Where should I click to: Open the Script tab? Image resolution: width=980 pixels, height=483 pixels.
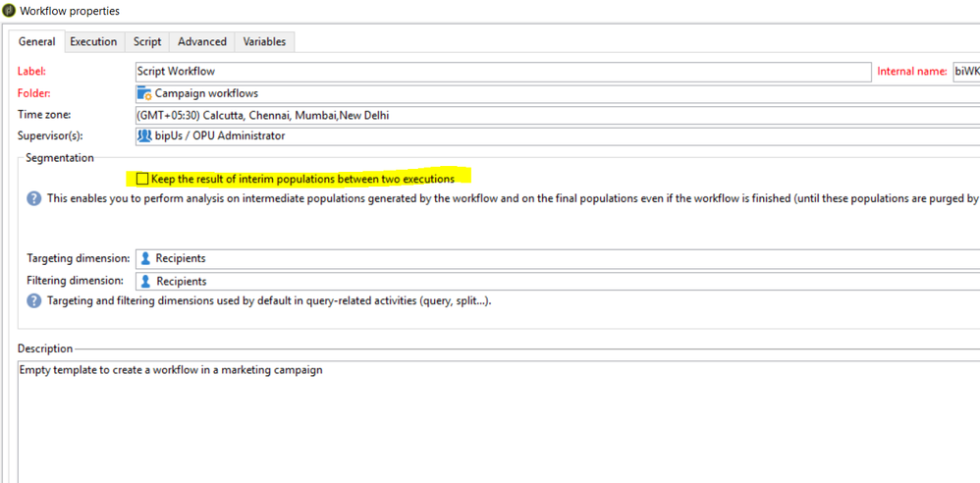pos(147,41)
